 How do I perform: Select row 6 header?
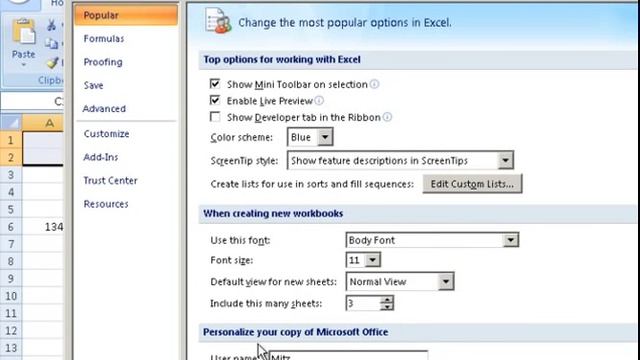[x=11, y=227]
